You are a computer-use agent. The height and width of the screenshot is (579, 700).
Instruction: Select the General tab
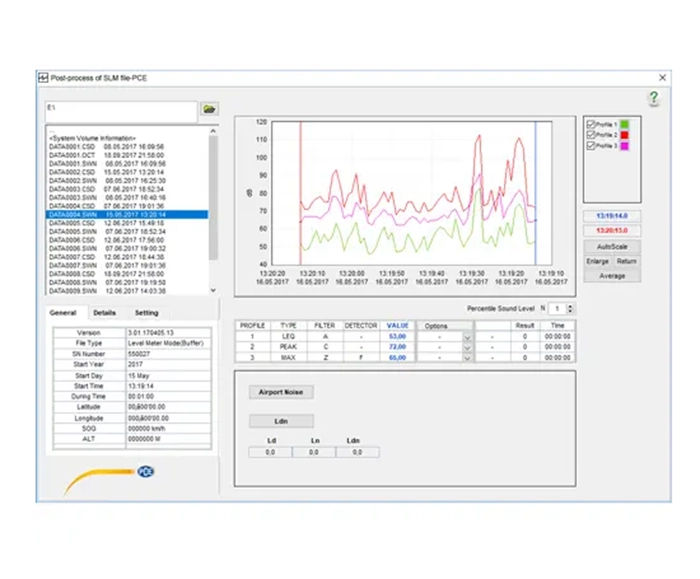[63, 313]
